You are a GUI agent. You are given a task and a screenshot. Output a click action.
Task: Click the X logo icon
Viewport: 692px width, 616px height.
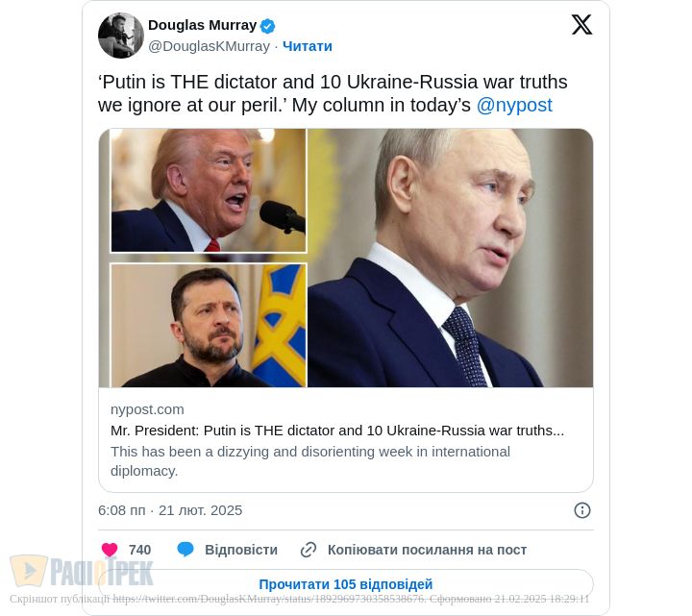(x=581, y=25)
